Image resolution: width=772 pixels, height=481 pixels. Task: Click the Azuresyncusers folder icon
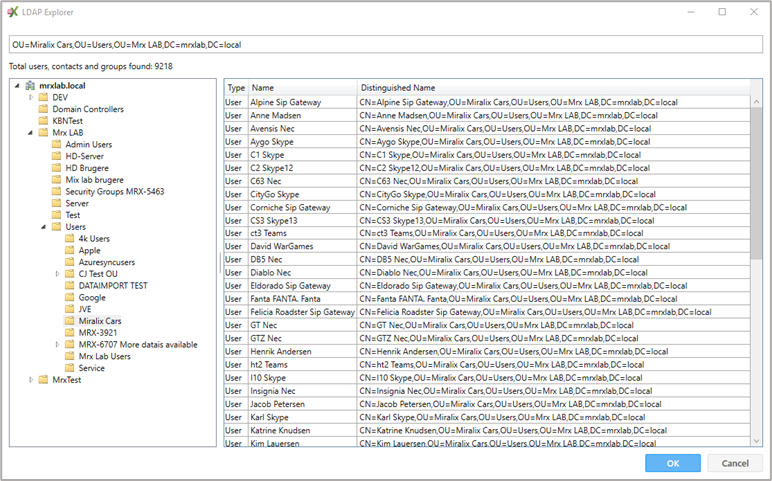pyautogui.click(x=69, y=262)
